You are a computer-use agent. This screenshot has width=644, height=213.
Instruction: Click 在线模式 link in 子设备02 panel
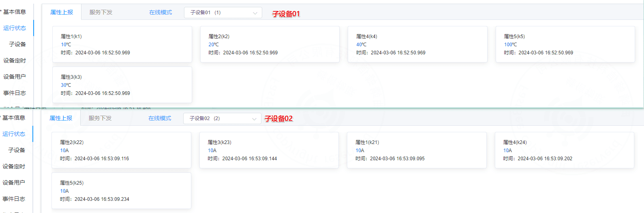pos(160,118)
